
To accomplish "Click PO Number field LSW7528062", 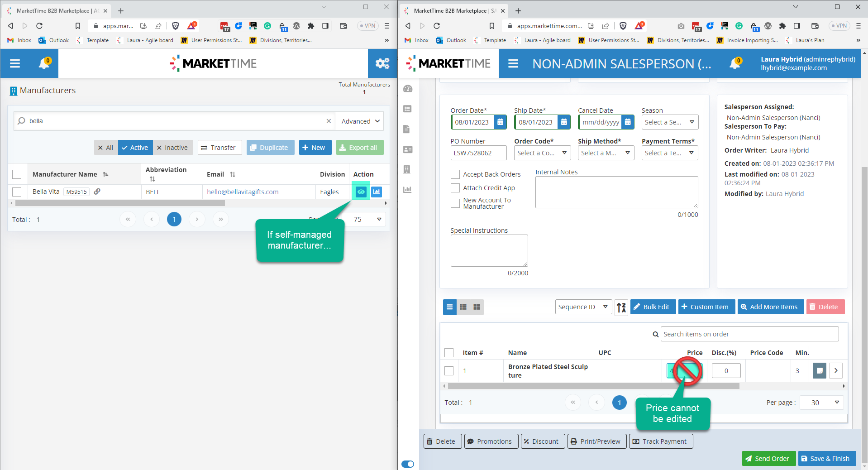I will point(478,153).
